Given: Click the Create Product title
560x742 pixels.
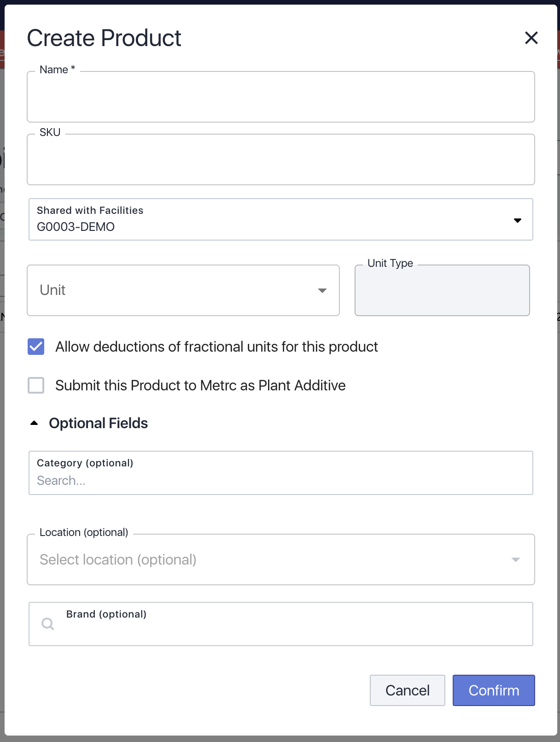Looking at the screenshot, I should coord(104,38).
